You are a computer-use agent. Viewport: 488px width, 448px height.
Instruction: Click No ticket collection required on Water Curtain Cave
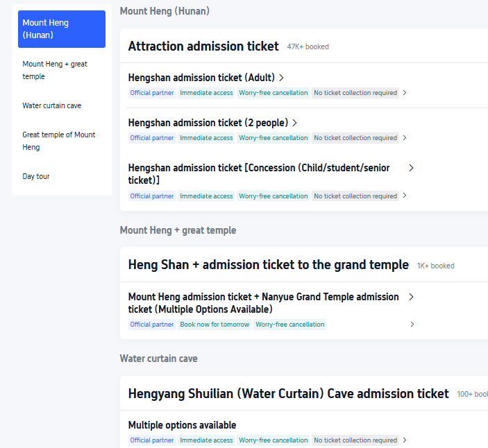[355, 440]
